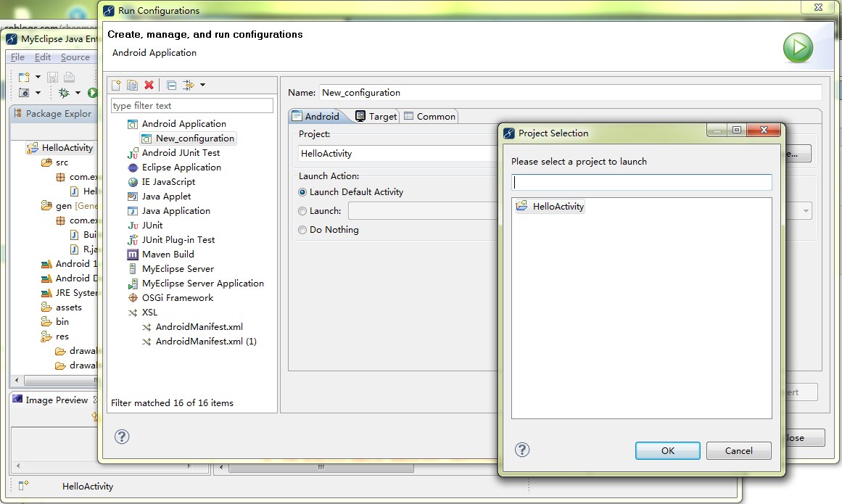
Task: Switch to the Common tab
Action: (429, 116)
